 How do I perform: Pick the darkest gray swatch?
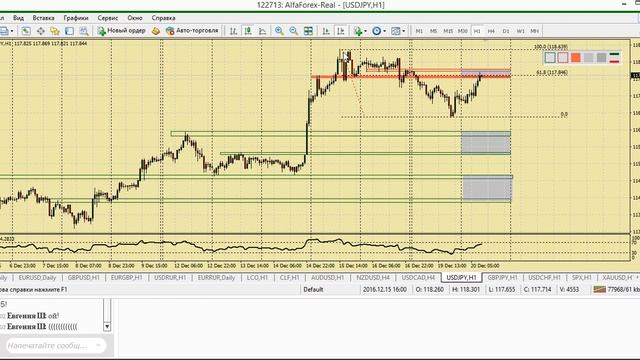point(601,58)
